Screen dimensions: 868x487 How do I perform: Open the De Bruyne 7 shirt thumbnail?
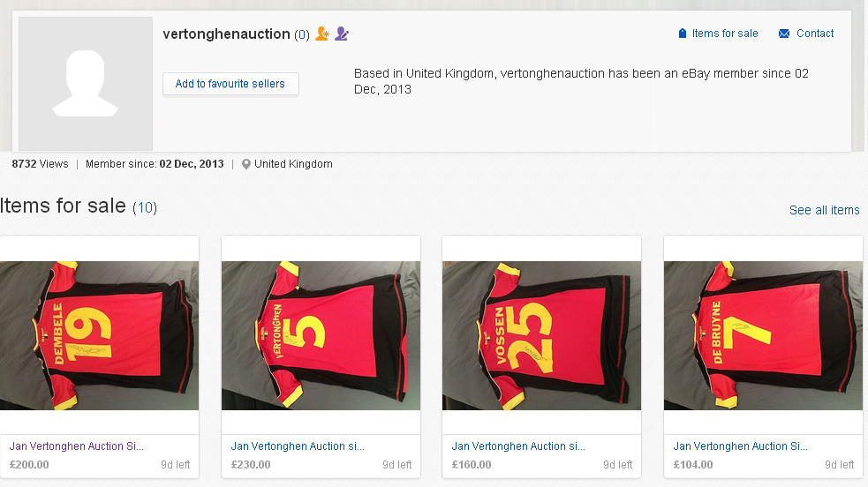click(x=763, y=335)
